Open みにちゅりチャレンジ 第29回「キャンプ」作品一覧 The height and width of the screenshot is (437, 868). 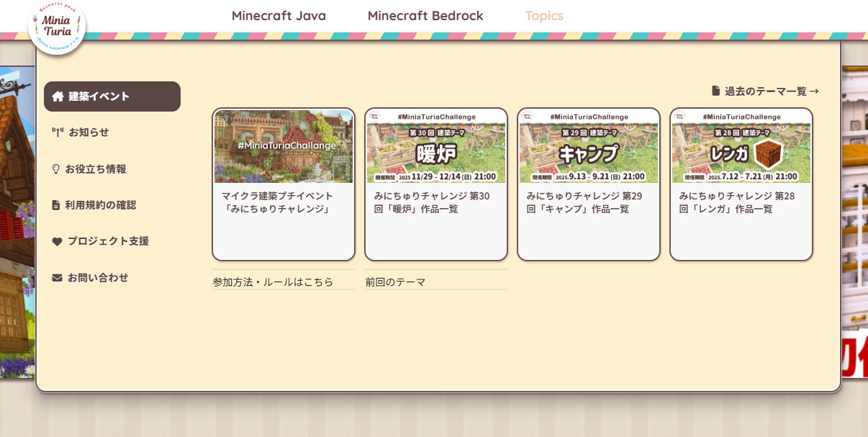[589, 202]
